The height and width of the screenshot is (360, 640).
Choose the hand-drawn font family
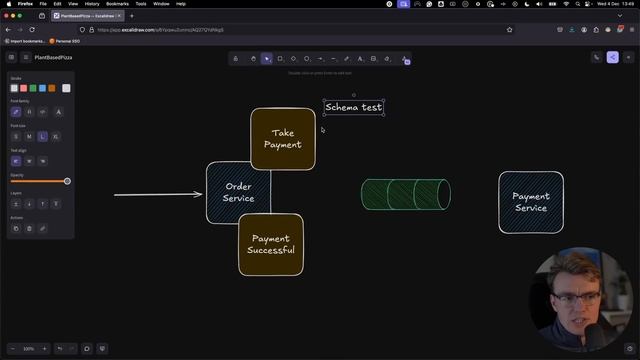pos(16,112)
